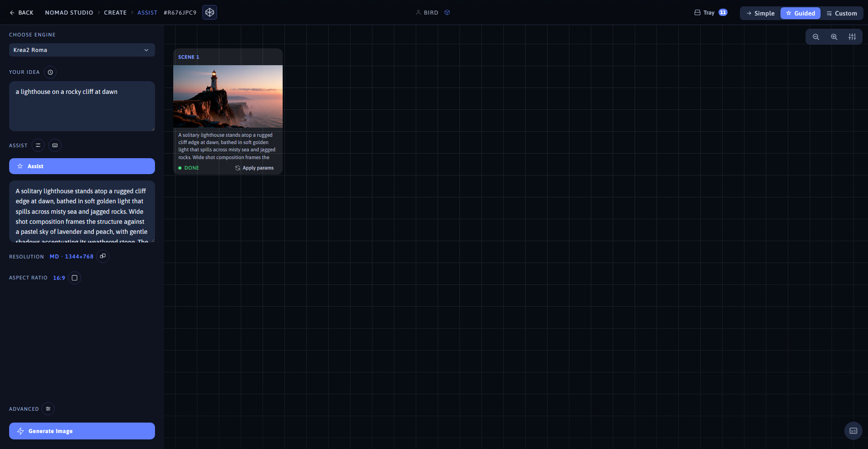Click Apply params on Scene 1

coord(254,168)
